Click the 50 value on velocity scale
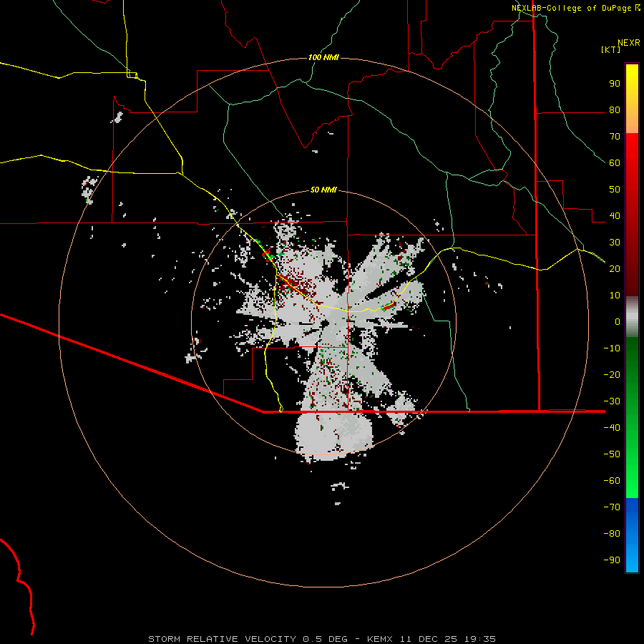Image resolution: width=644 pixels, height=644 pixels. (615, 190)
